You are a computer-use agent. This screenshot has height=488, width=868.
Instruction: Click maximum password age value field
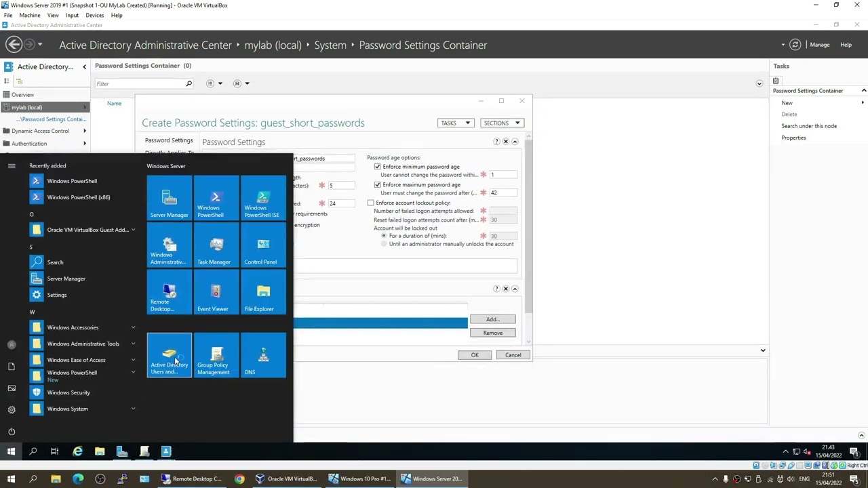[x=503, y=193]
